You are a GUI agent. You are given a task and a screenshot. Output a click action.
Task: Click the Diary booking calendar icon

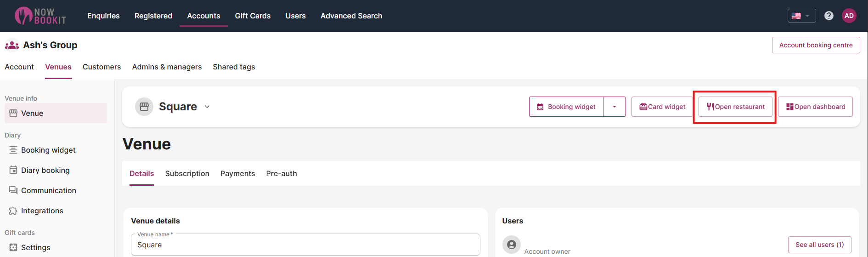click(13, 170)
